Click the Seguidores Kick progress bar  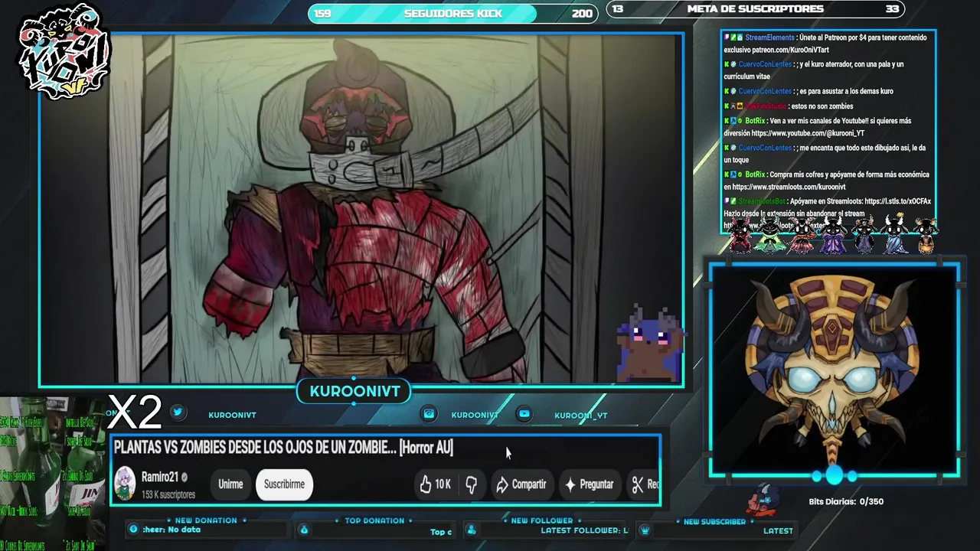pos(453,13)
